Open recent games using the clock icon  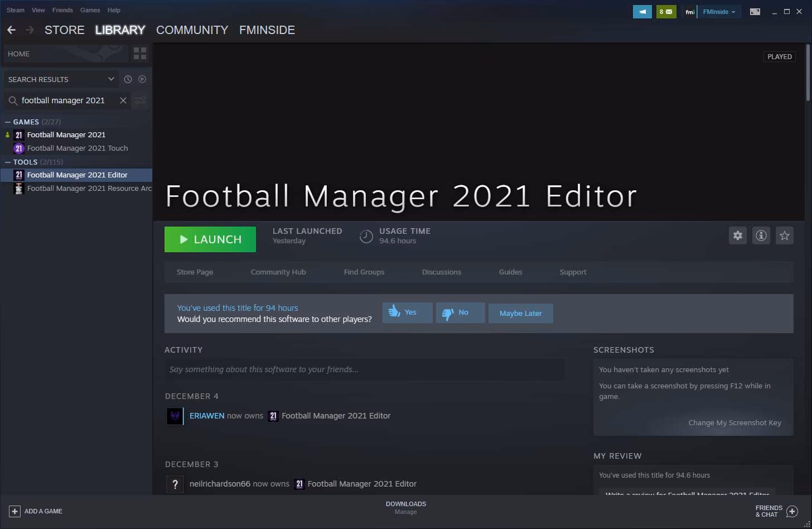[128, 79]
